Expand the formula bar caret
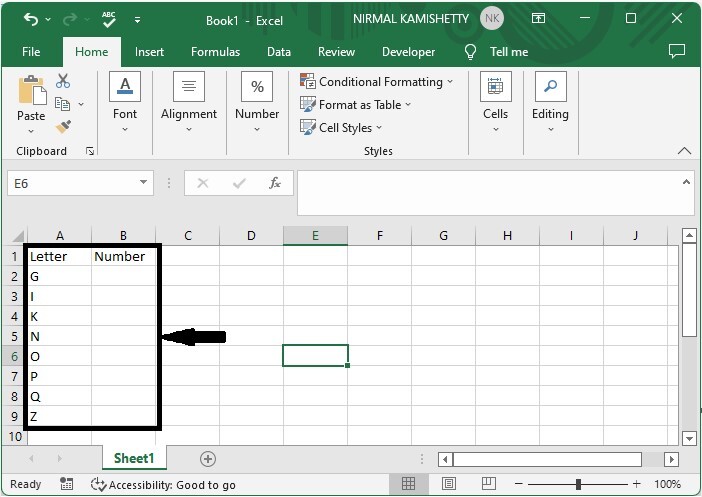Screen dimensions: 702x497 point(686,182)
